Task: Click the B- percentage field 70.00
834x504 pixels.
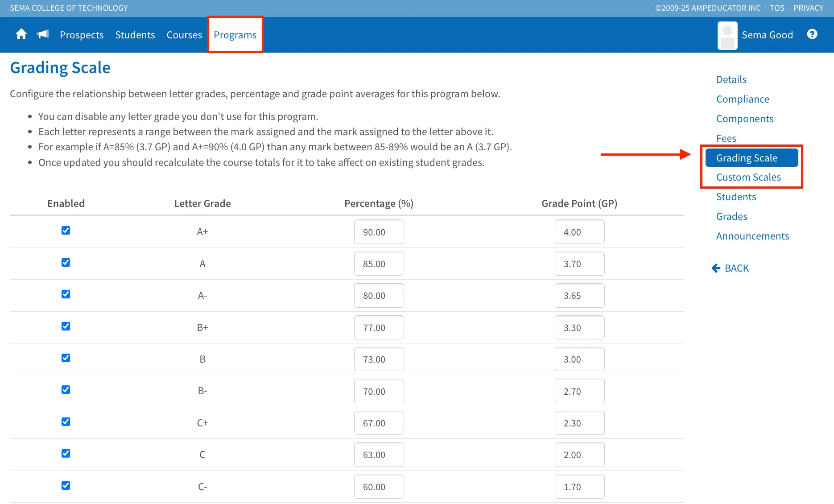Action: pos(379,391)
